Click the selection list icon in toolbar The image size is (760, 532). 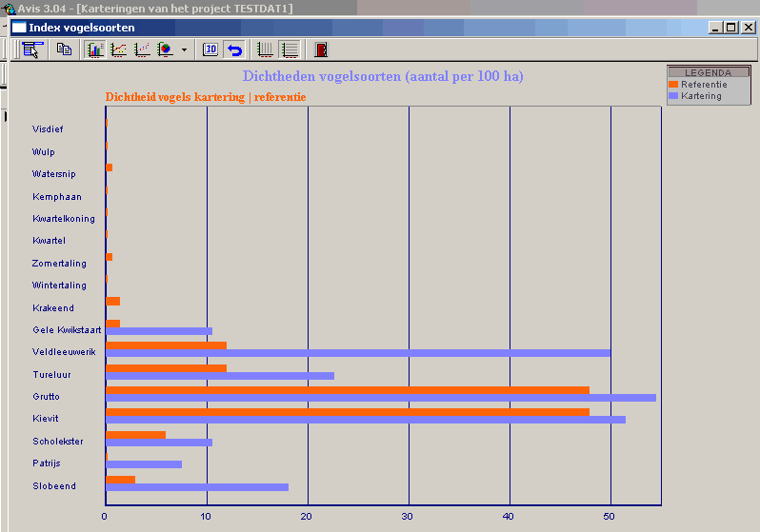tap(33, 49)
